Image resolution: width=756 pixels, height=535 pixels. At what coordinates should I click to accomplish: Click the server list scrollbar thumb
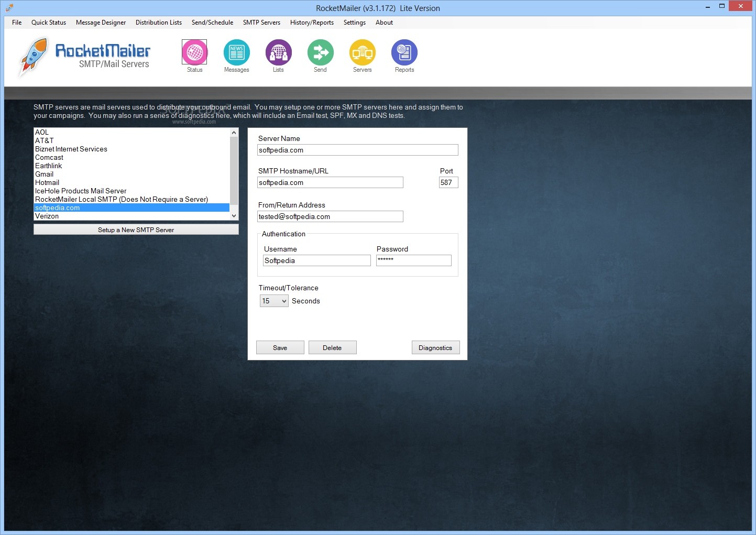click(x=234, y=170)
